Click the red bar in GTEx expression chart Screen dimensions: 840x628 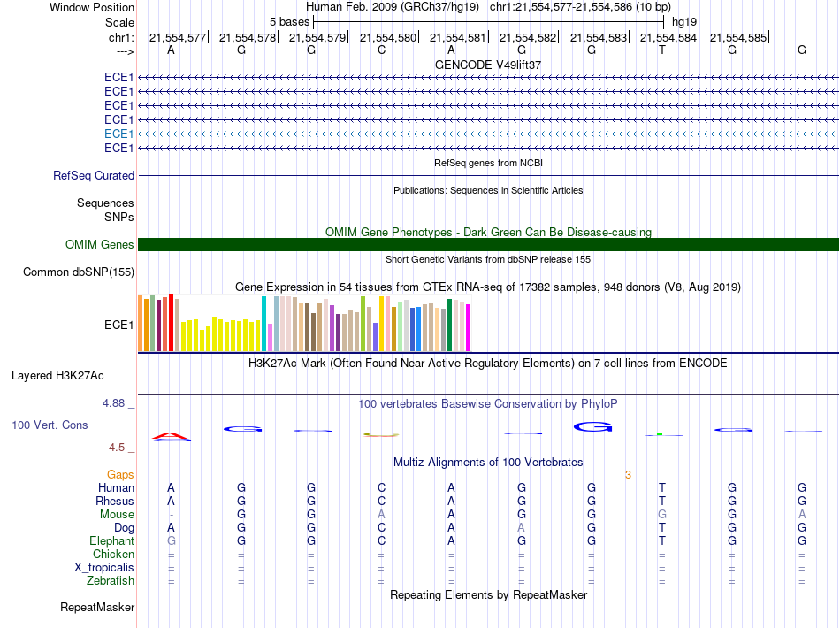coord(172,322)
